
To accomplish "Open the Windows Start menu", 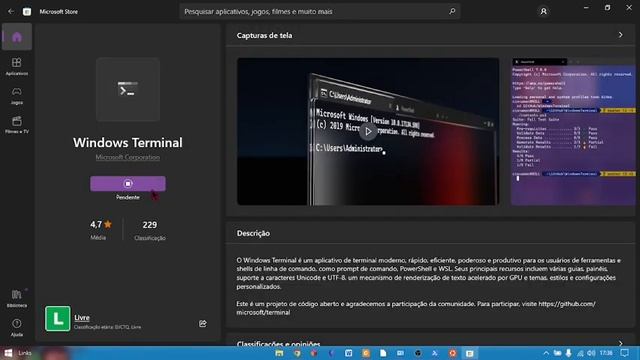I will click(x=8, y=353).
